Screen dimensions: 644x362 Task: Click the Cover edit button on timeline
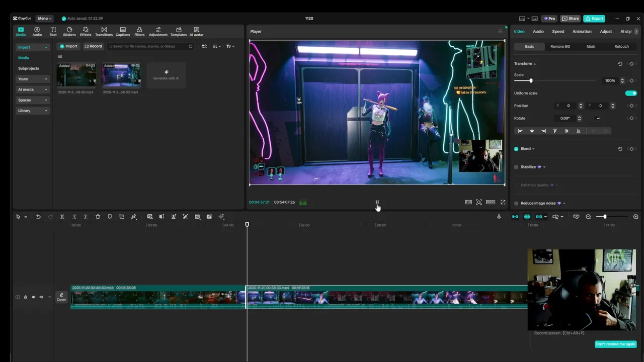61,297
